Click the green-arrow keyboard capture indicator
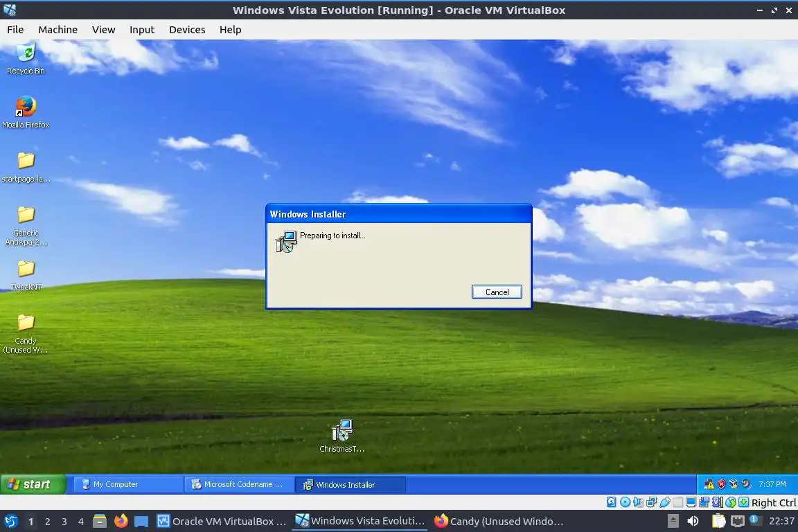The image size is (798, 532). [x=743, y=502]
